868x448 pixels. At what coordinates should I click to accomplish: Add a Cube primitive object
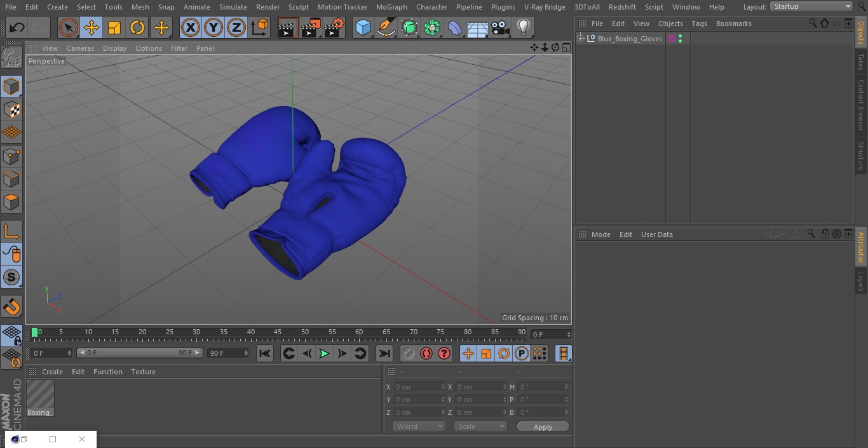click(363, 27)
